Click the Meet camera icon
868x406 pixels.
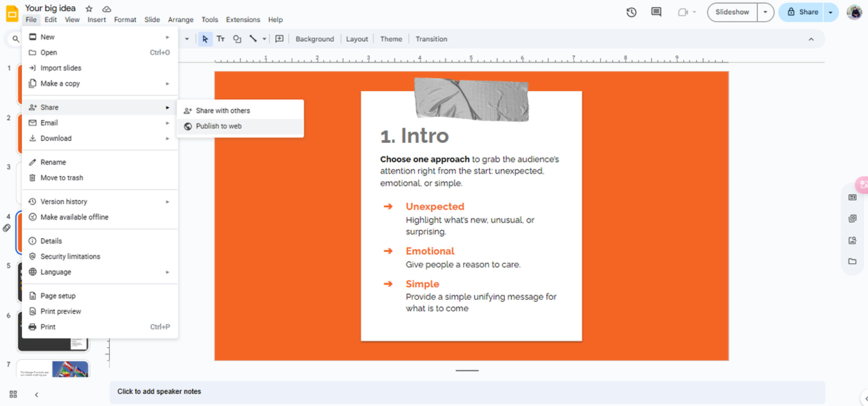(x=683, y=12)
